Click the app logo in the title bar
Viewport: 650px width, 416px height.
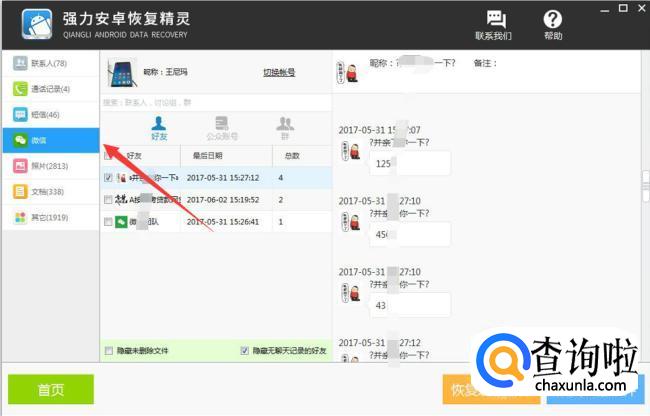[37, 24]
